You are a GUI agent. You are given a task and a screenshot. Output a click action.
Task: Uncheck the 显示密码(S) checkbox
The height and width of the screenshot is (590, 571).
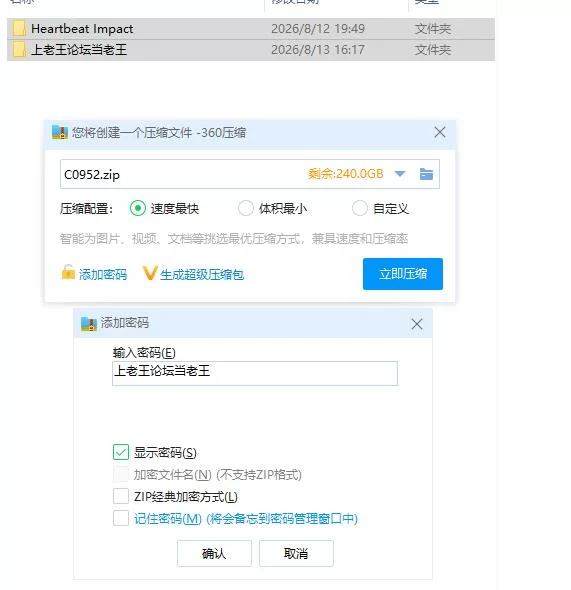(x=121, y=452)
